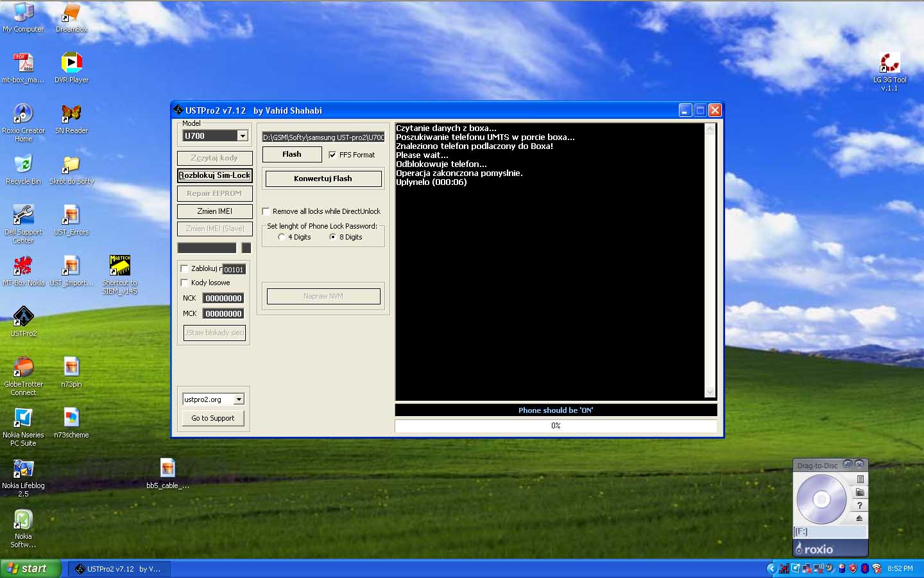
Task: Open Dell Support Center icon
Action: point(23,215)
